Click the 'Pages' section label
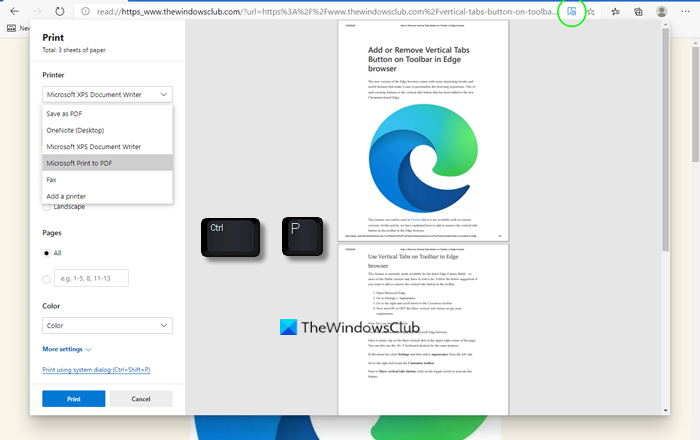 click(52, 233)
